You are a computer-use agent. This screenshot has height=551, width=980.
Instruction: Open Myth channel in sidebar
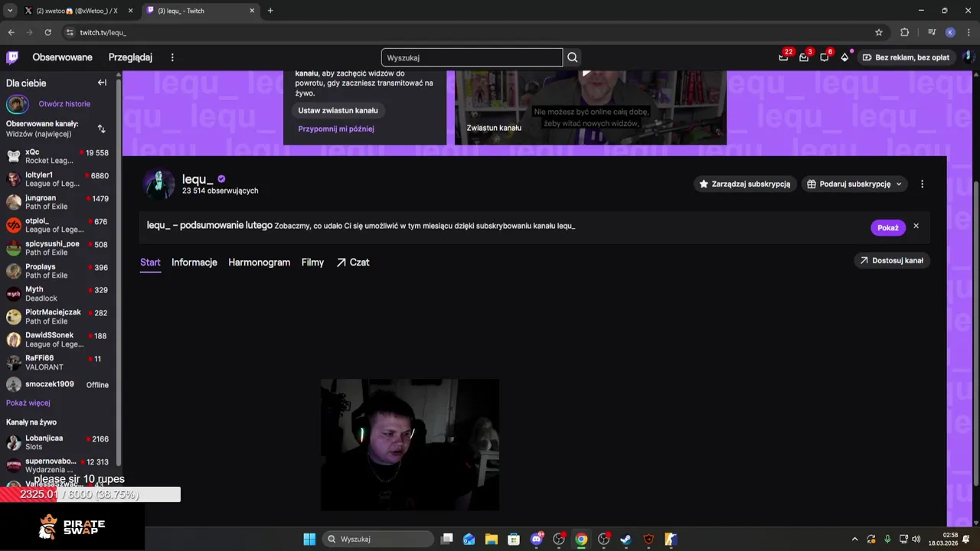click(57, 294)
